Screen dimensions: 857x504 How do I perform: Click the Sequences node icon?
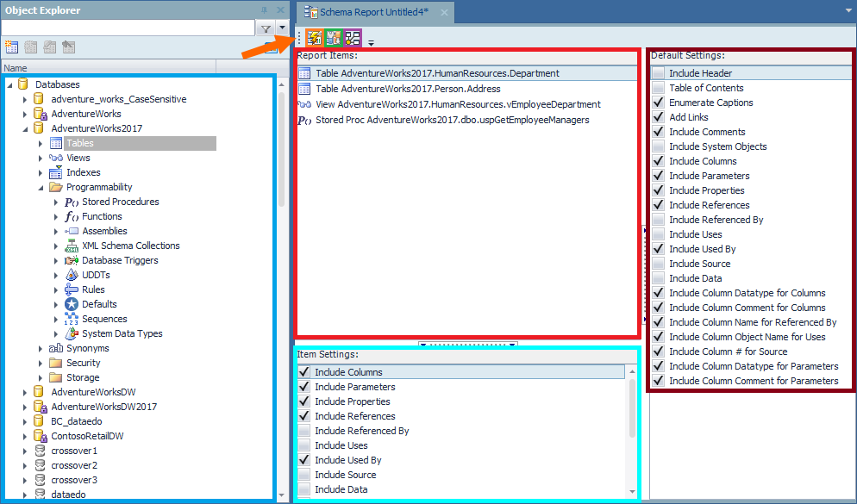click(72, 319)
